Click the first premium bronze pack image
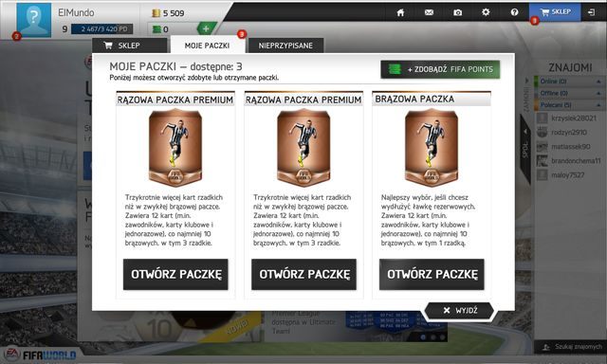 coord(175,148)
